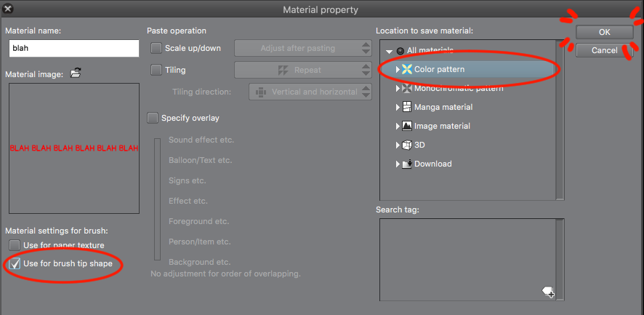
Task: Click the Download folder icon
Action: (x=406, y=164)
